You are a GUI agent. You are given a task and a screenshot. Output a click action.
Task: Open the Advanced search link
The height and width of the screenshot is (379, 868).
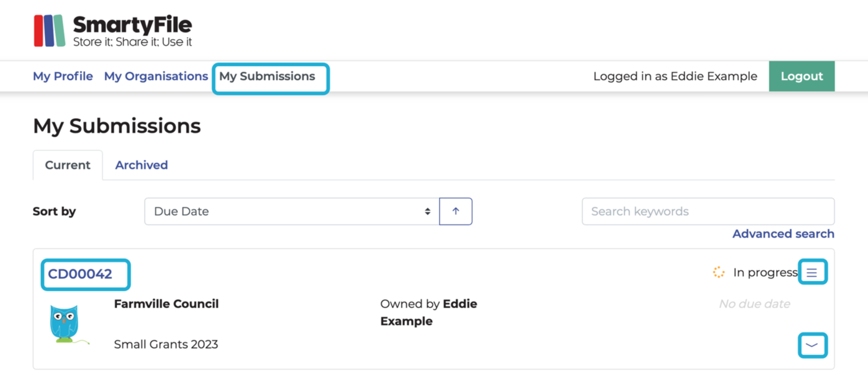(783, 234)
